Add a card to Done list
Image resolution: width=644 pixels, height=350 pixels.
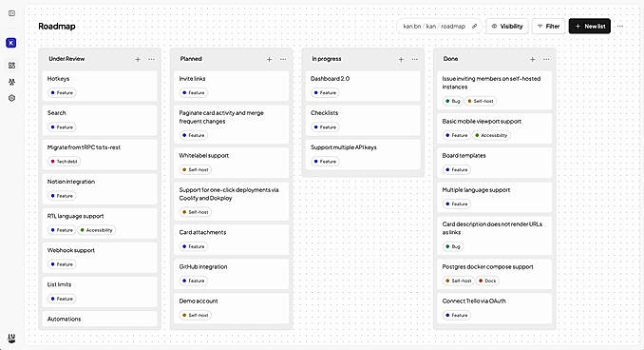[x=532, y=59]
